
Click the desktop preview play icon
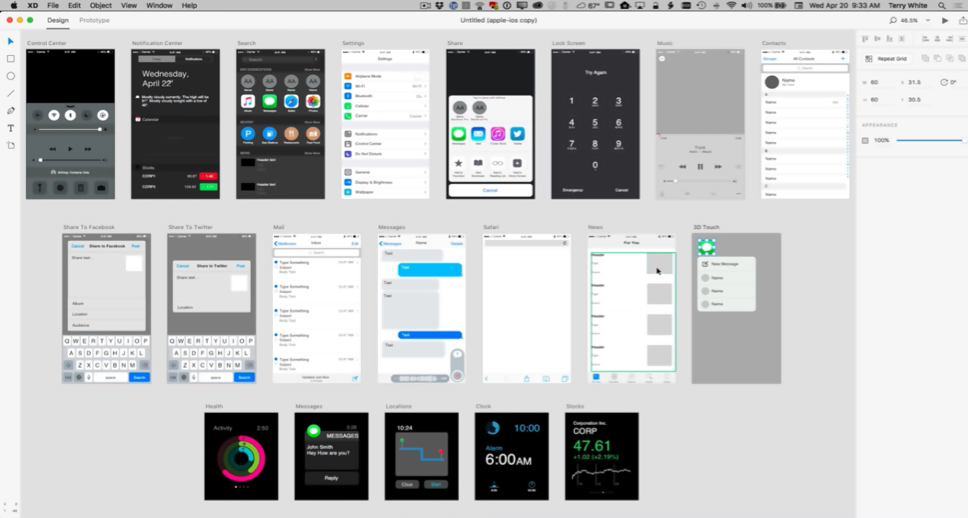point(945,20)
